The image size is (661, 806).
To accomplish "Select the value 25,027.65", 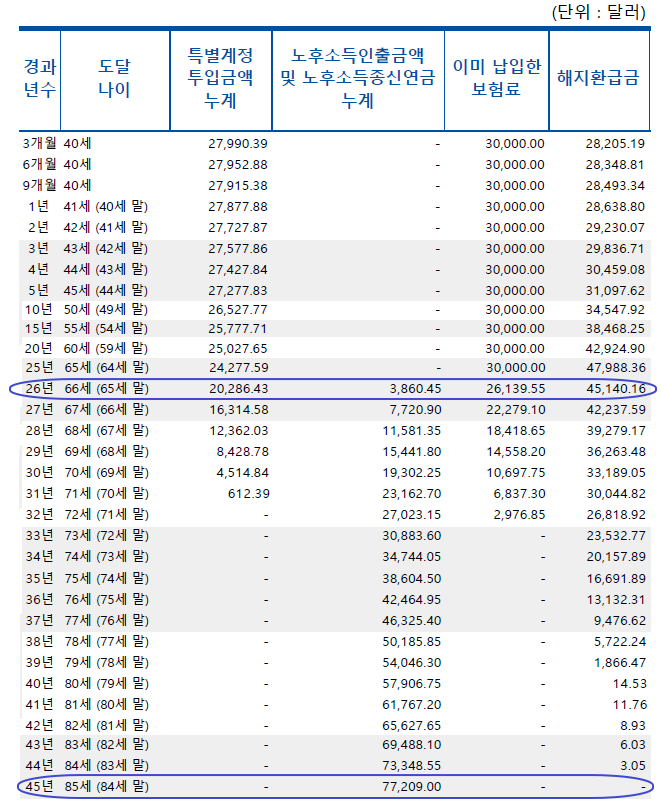I will click(238, 349).
